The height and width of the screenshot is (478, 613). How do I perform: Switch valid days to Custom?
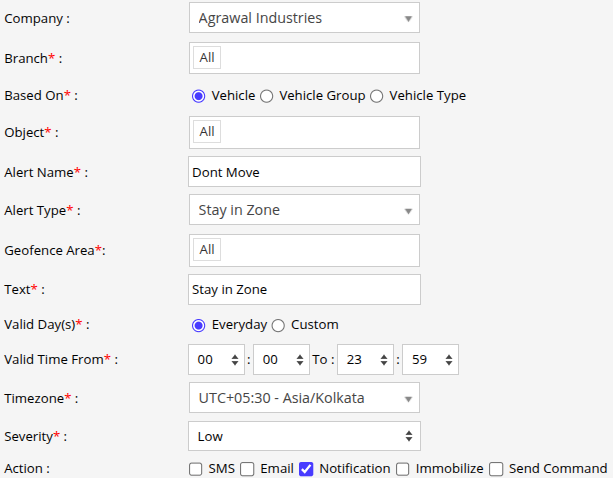click(278, 325)
